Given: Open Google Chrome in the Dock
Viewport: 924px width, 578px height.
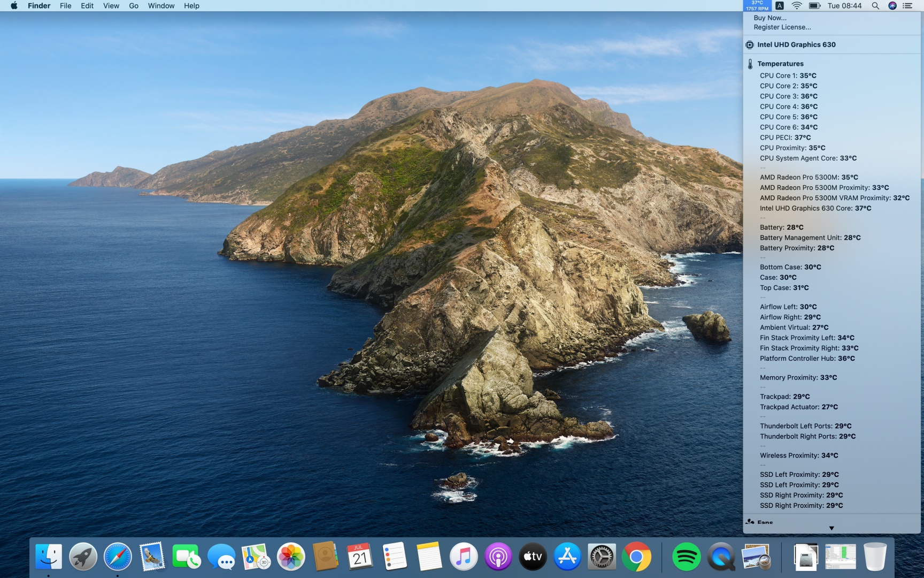Looking at the screenshot, I should pyautogui.click(x=636, y=557).
